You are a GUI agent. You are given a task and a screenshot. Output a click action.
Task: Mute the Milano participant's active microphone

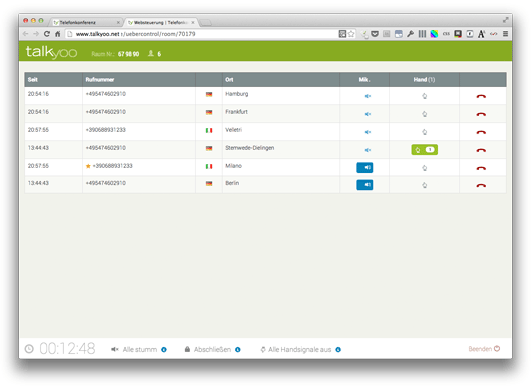pos(365,167)
